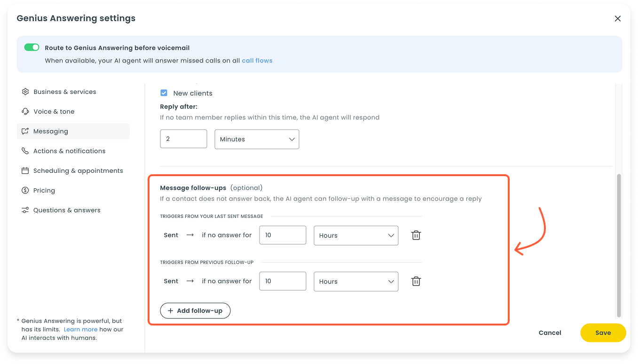This screenshot has height=364, width=638.
Task: Toggle Route to Genius Answering before voicemail
Action: [32, 47]
